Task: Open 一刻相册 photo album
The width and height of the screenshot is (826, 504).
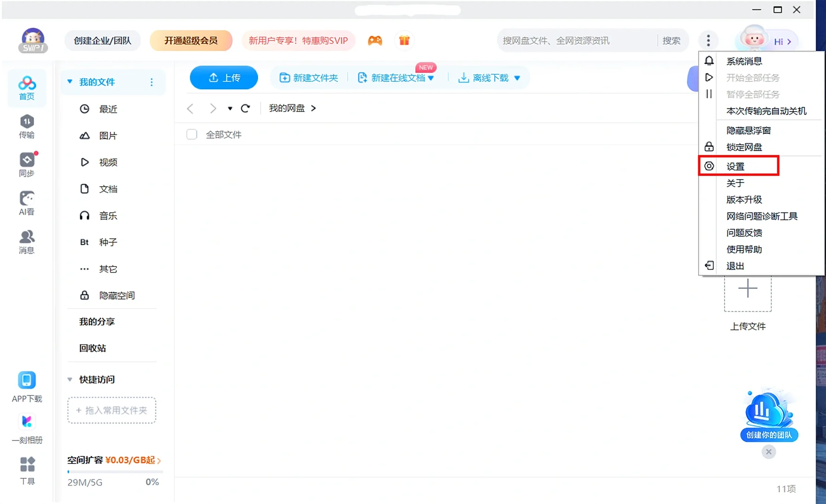Action: coord(27,428)
